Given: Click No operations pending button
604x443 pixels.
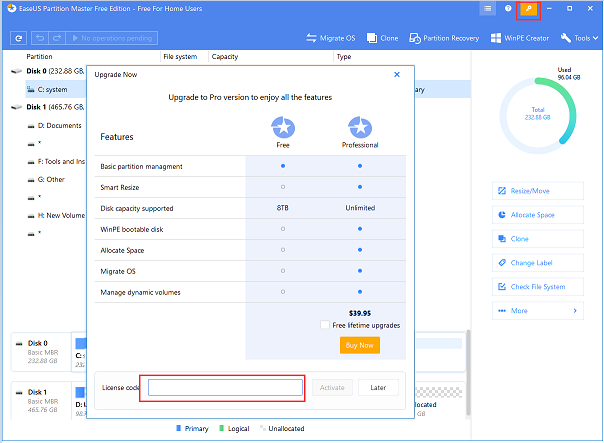Looking at the screenshot, I should coord(112,38).
